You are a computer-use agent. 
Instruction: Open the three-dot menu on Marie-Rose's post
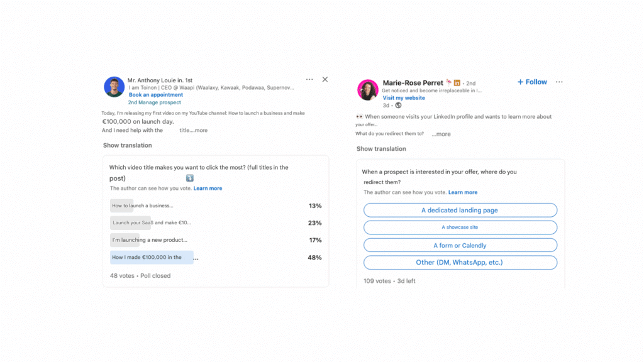[559, 82]
